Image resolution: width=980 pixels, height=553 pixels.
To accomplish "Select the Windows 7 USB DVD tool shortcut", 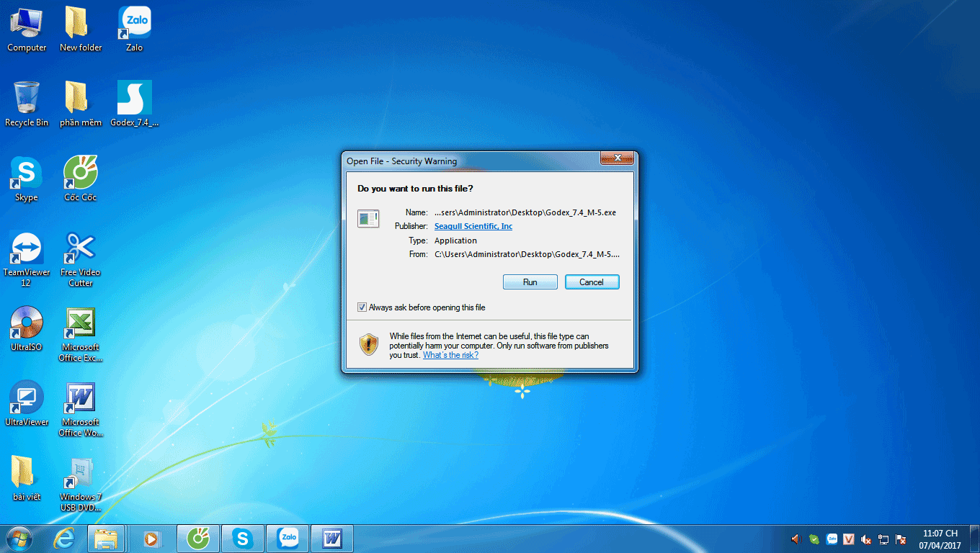I will [x=81, y=485].
